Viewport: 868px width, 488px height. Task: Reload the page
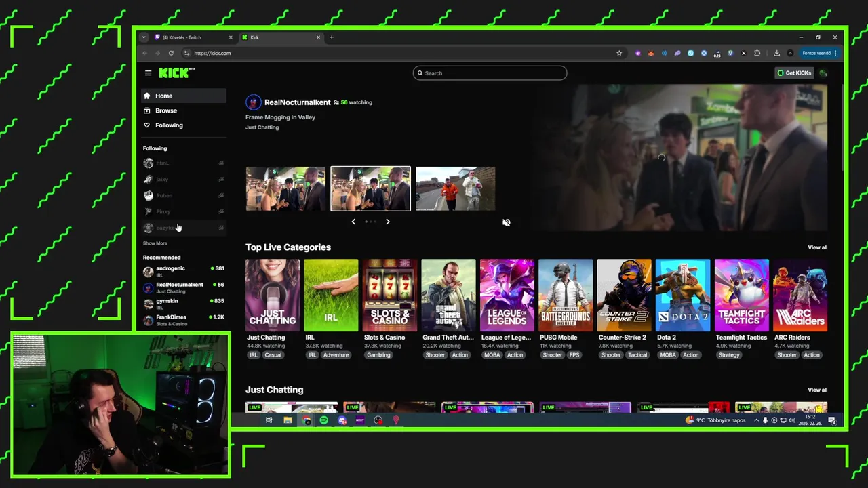point(171,53)
